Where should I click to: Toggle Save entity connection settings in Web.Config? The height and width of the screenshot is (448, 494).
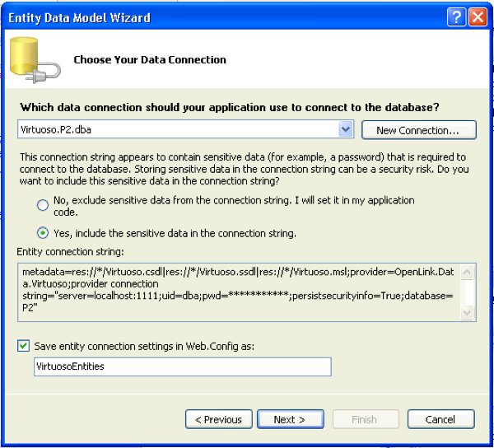pyautogui.click(x=24, y=346)
